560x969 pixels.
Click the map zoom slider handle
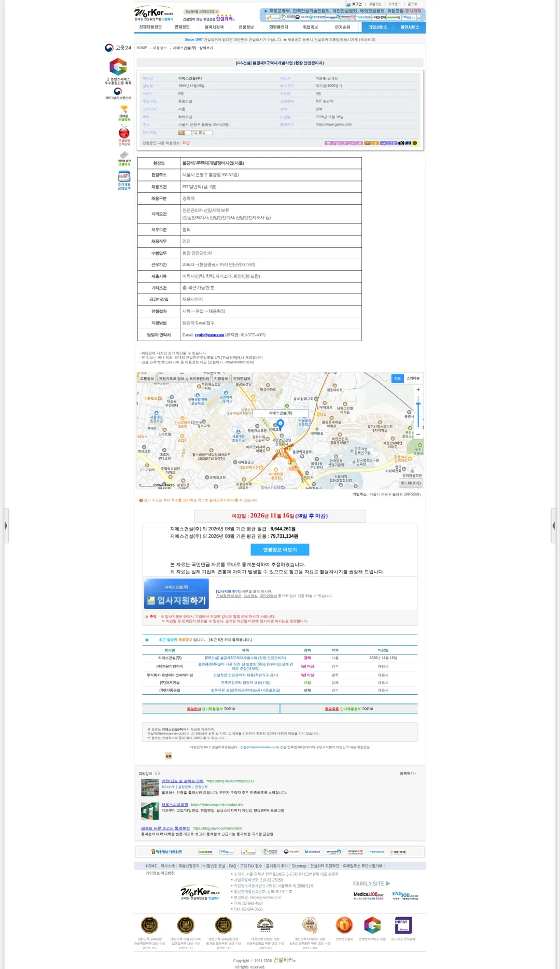coord(418,404)
